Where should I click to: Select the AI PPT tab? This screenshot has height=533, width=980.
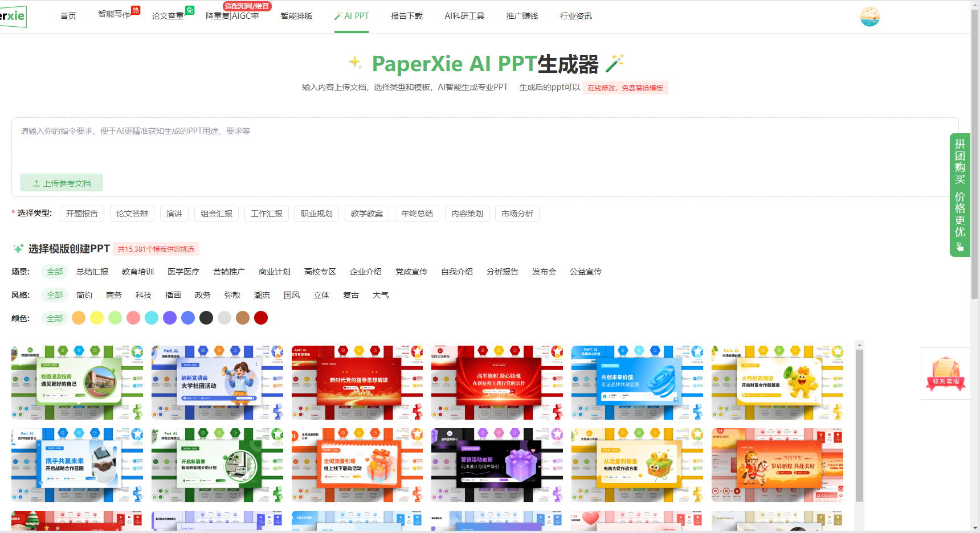352,16
